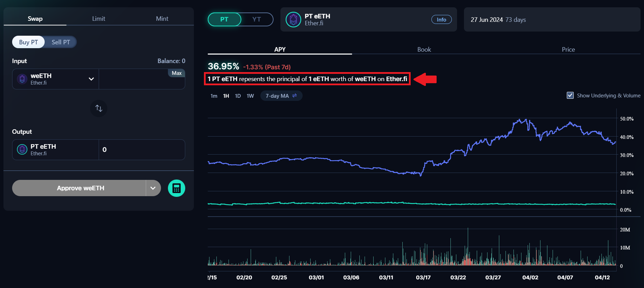This screenshot has height=288, width=644.
Task: Click the Info button
Action: 441,20
